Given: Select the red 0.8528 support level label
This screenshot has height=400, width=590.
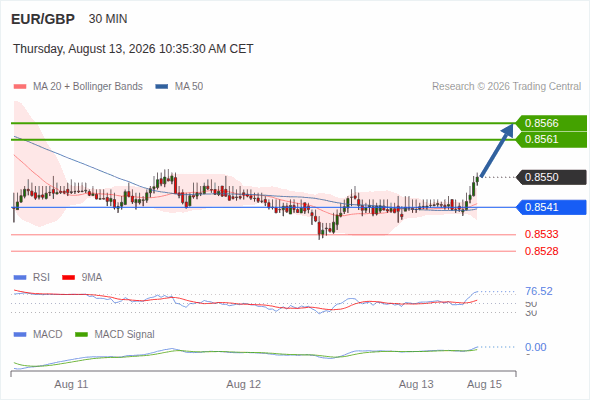Looking at the screenshot, I should (x=541, y=251).
